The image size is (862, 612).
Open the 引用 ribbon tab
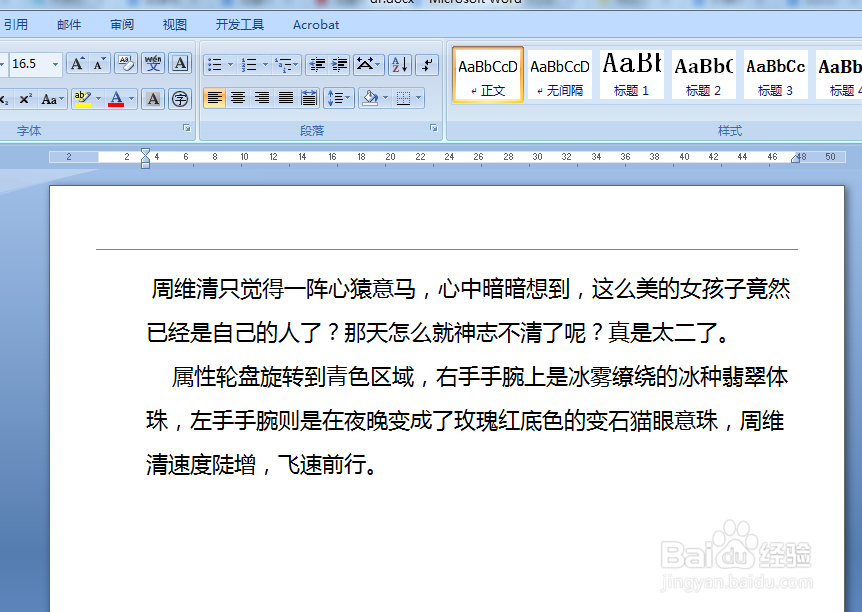tap(15, 25)
